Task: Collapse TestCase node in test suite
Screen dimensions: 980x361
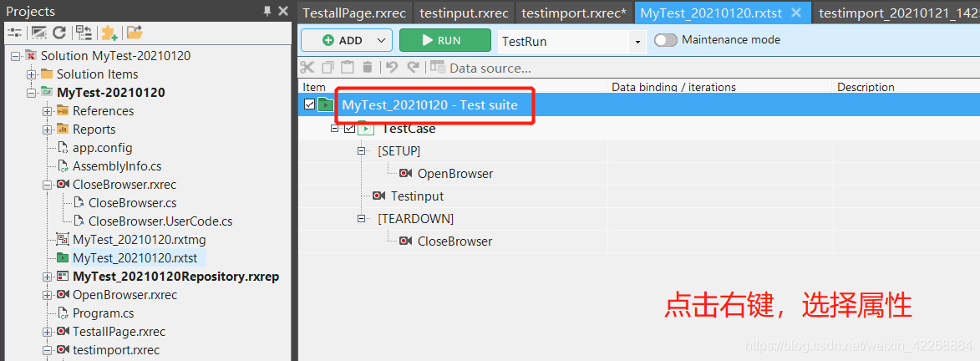Action: coord(334,128)
